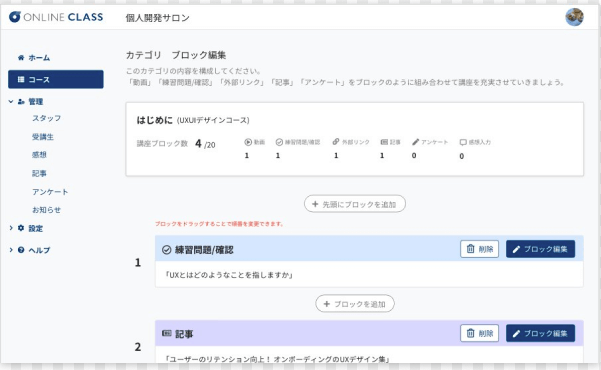Collapse the 管理 section chevron
Screen dimensions: 601x370
[x=11, y=102]
